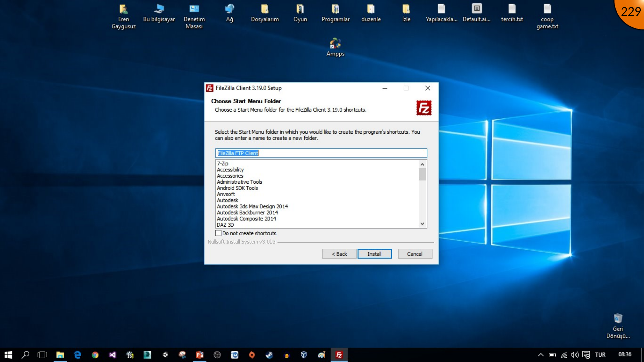Screen dimensions: 644x362
Task: Select 'Accessories' in the folder list
Action: tap(230, 176)
